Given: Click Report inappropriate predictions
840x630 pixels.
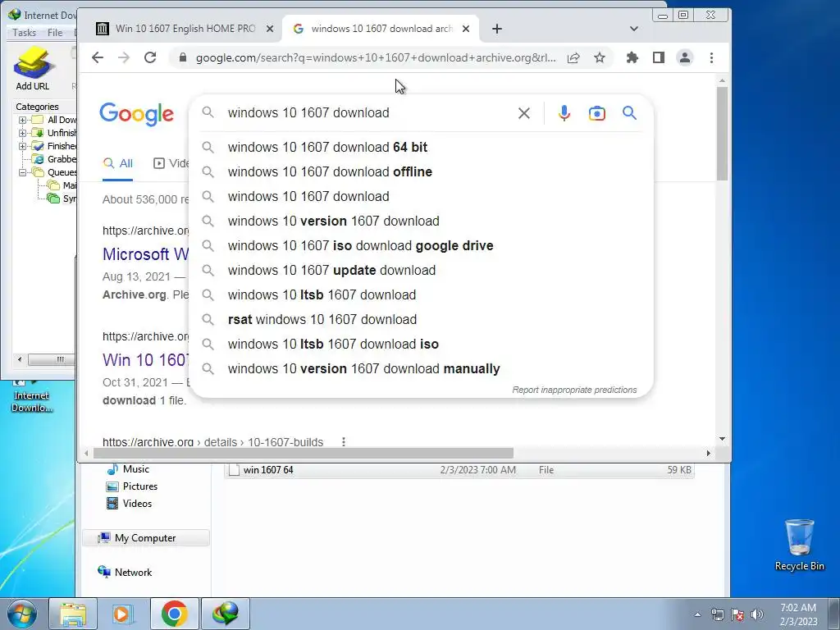Looking at the screenshot, I should [574, 390].
